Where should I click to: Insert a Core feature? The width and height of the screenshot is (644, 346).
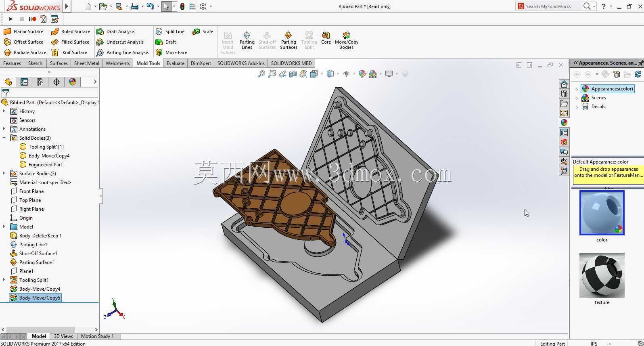[326, 38]
